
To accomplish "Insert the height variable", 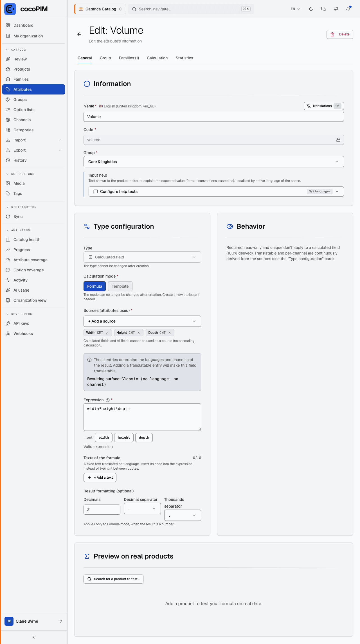I will (124, 438).
